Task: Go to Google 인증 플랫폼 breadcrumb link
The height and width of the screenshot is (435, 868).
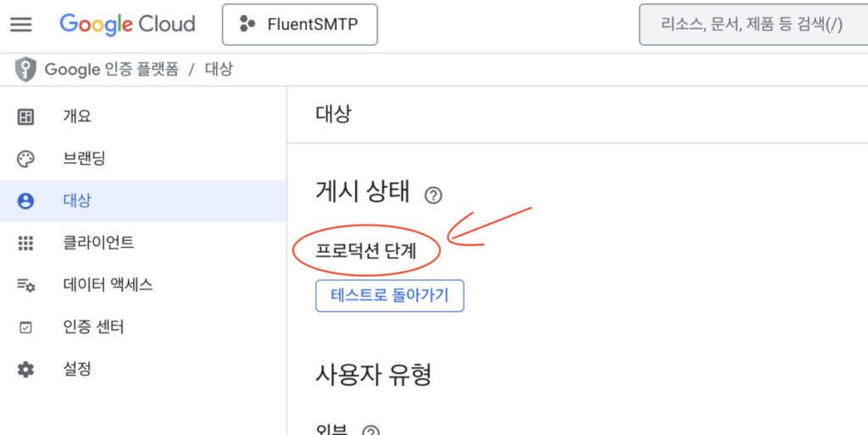Action: (x=112, y=70)
